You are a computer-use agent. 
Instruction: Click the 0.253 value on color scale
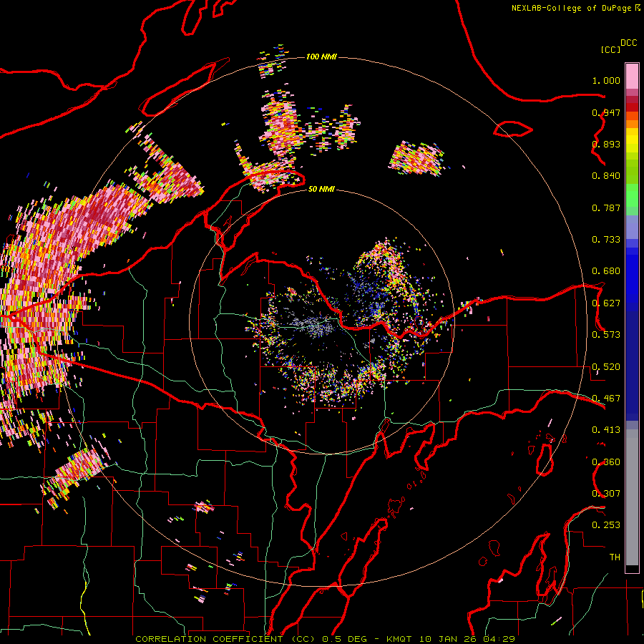pyautogui.click(x=606, y=525)
